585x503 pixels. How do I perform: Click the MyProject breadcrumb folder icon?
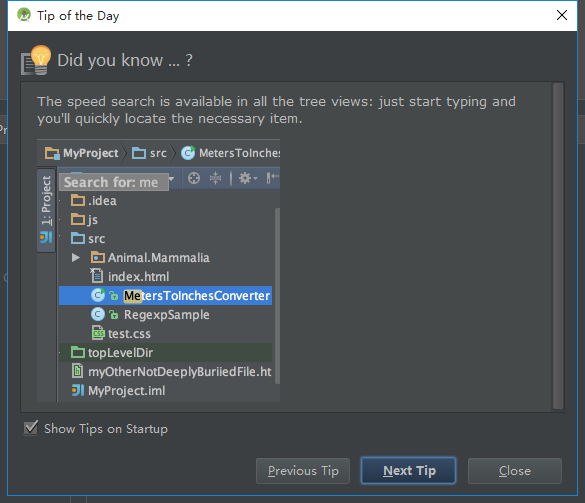pyautogui.click(x=52, y=153)
